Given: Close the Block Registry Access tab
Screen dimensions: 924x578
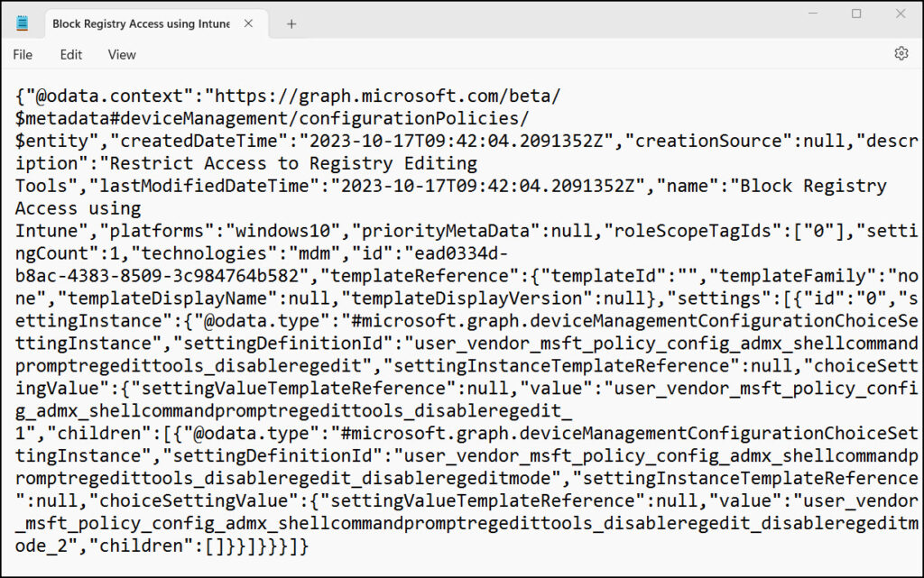Looking at the screenshot, I should (x=249, y=23).
